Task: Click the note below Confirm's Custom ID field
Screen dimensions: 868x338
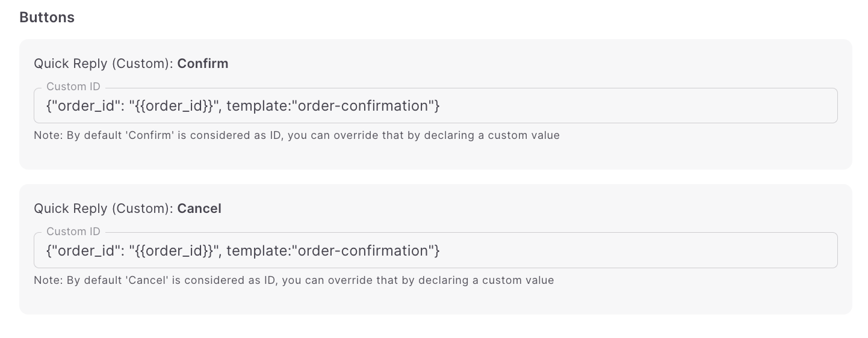Action: pos(297,135)
